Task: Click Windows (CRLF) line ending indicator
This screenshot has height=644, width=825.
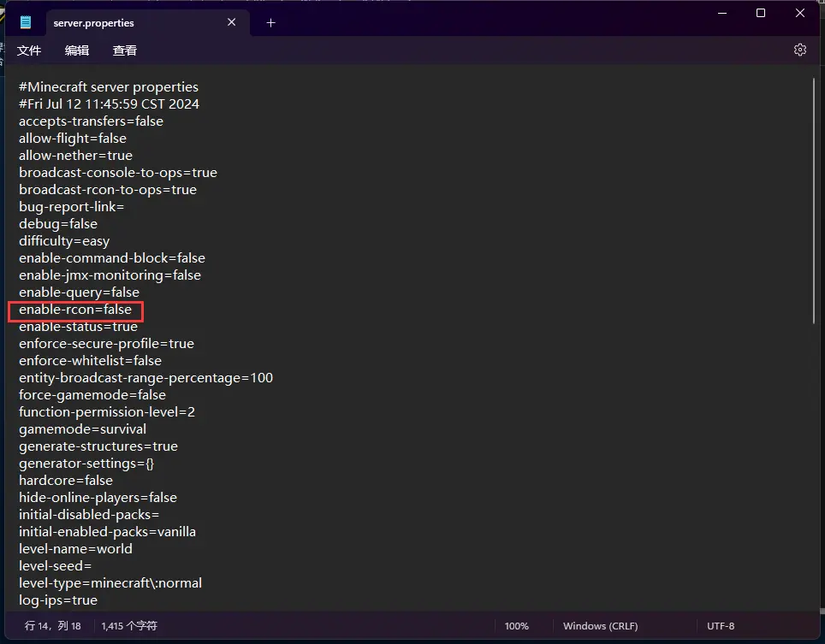Action: tap(599, 626)
